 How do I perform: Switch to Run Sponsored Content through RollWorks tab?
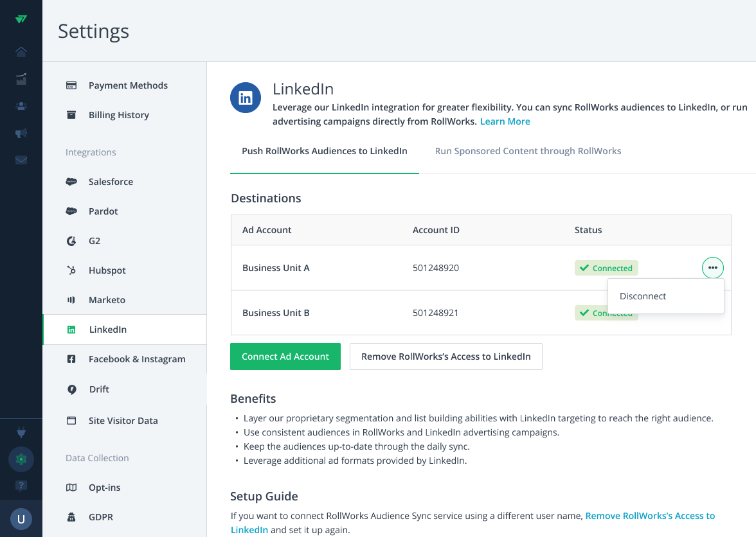pyautogui.click(x=528, y=151)
